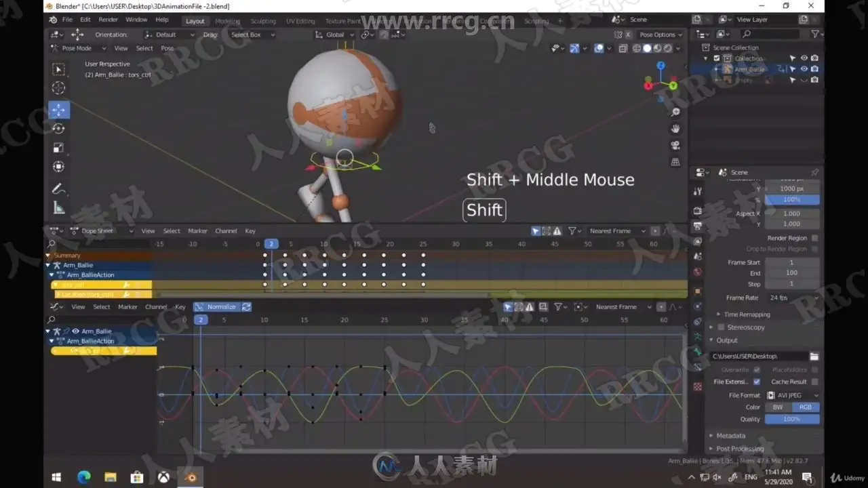Open the Render properties tab
Viewport: 868px width, 488px height.
(698, 210)
